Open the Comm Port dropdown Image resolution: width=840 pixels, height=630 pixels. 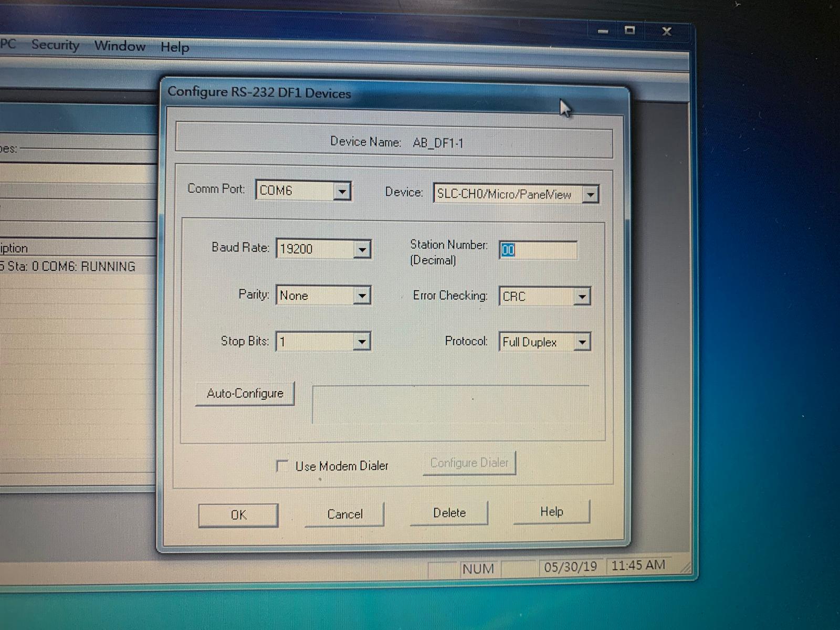(x=342, y=191)
